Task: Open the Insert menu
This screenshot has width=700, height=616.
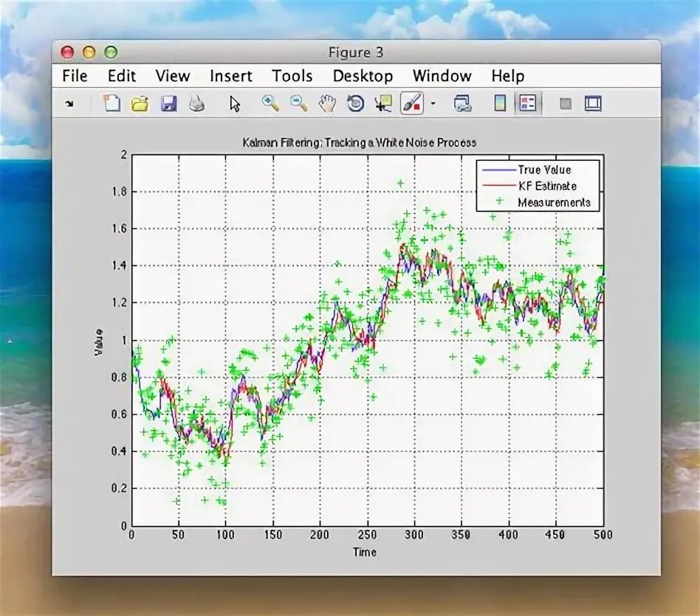Action: click(231, 76)
